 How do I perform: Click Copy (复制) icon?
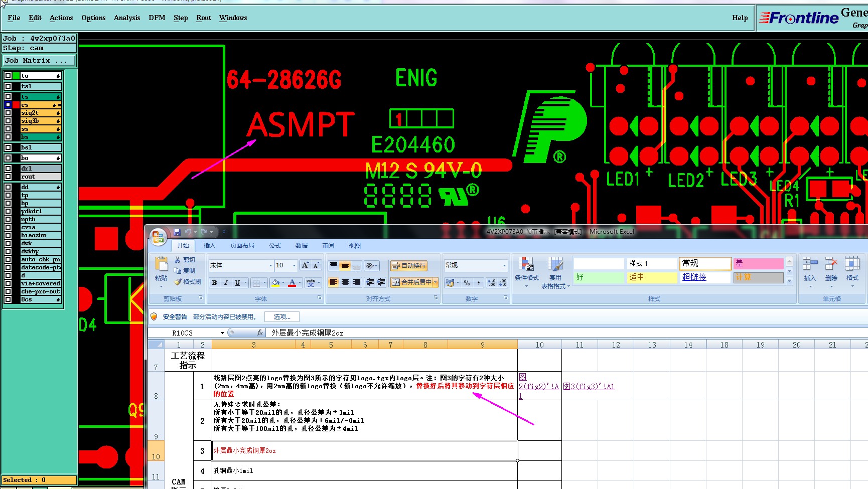pyautogui.click(x=178, y=271)
